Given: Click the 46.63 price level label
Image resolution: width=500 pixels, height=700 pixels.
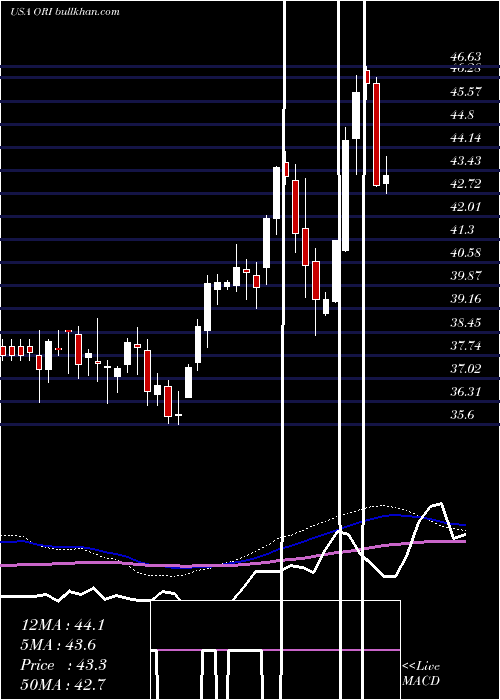Looking at the screenshot, I should pos(466,57).
